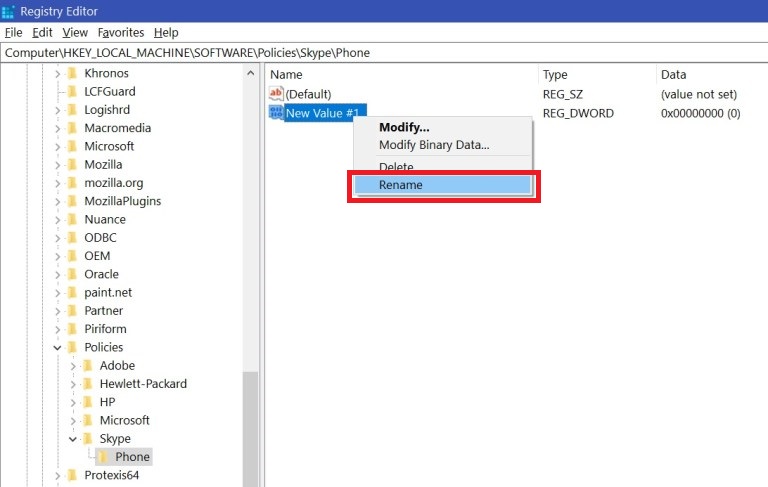Click the Macromedia folder icon
The width and height of the screenshot is (768, 487).
click(72, 128)
